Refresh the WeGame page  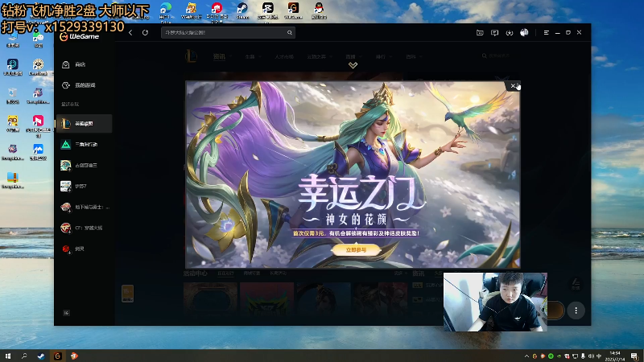[x=146, y=32]
